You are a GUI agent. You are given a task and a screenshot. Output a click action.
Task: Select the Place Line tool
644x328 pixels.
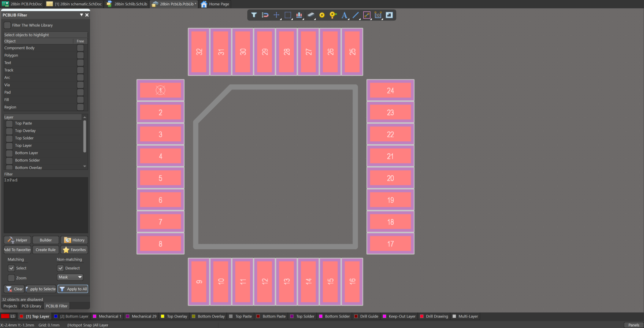(356, 15)
